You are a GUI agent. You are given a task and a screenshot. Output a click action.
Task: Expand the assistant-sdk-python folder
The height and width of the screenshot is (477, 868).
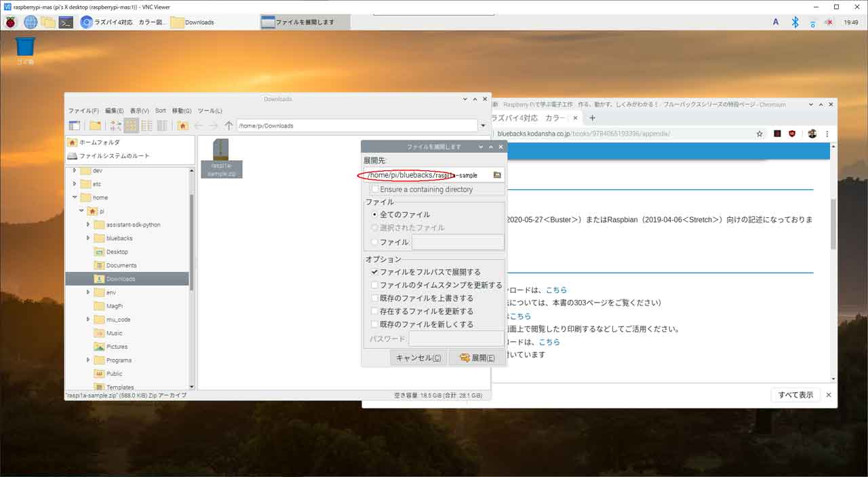pyautogui.click(x=88, y=225)
